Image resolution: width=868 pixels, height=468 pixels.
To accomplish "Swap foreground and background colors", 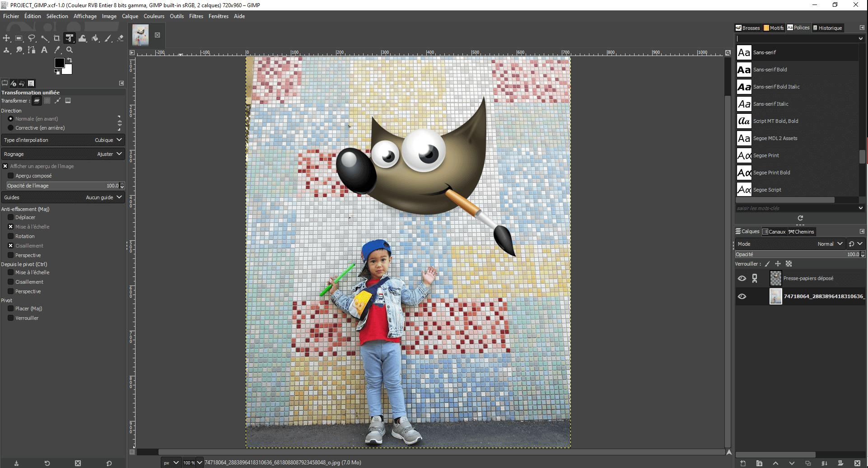I will point(70,60).
